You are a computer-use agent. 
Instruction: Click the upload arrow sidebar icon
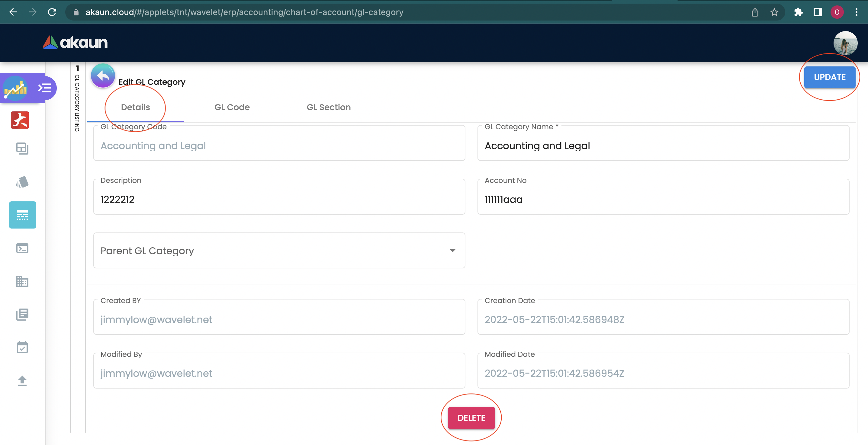tap(22, 381)
